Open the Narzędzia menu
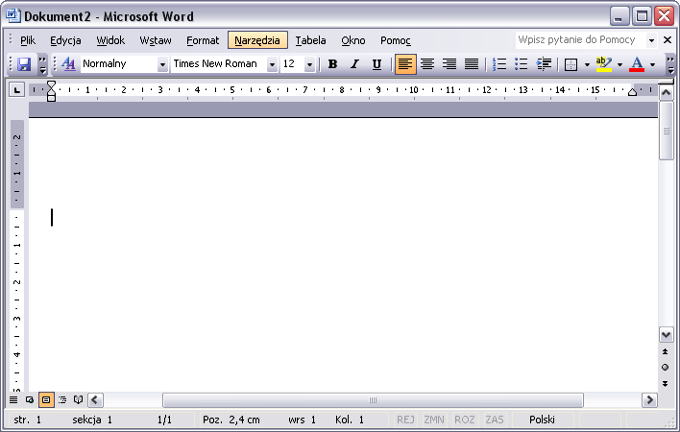Image resolution: width=680 pixels, height=432 pixels. point(258,40)
